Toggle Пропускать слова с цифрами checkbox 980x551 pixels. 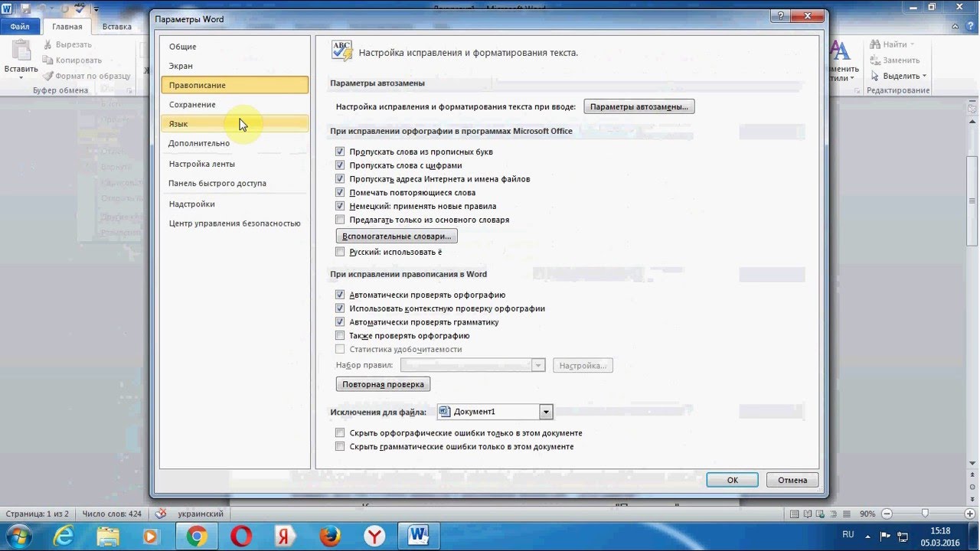point(340,165)
